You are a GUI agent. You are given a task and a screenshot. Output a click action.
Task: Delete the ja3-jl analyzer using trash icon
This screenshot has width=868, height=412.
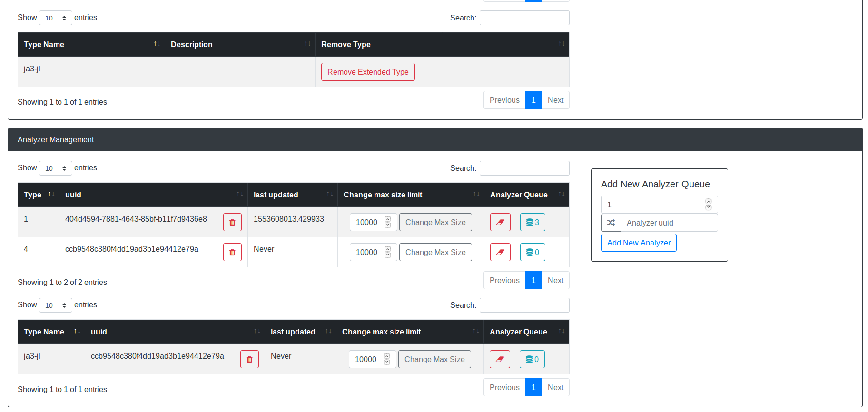click(249, 359)
